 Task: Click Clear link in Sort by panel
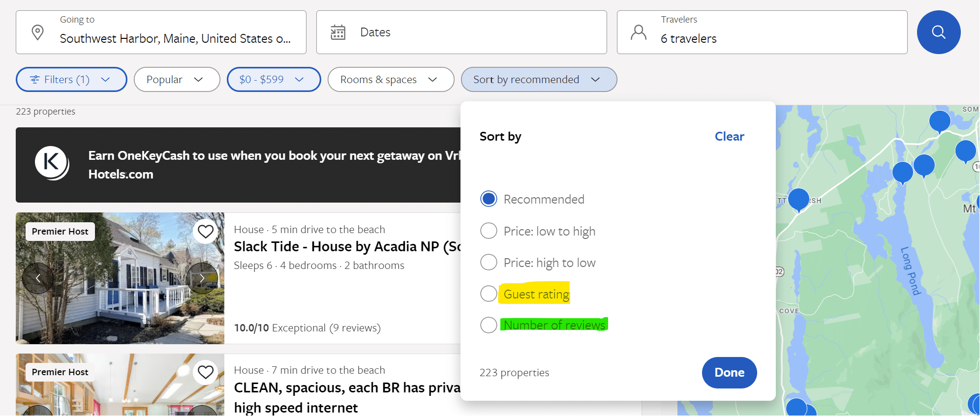(x=729, y=137)
